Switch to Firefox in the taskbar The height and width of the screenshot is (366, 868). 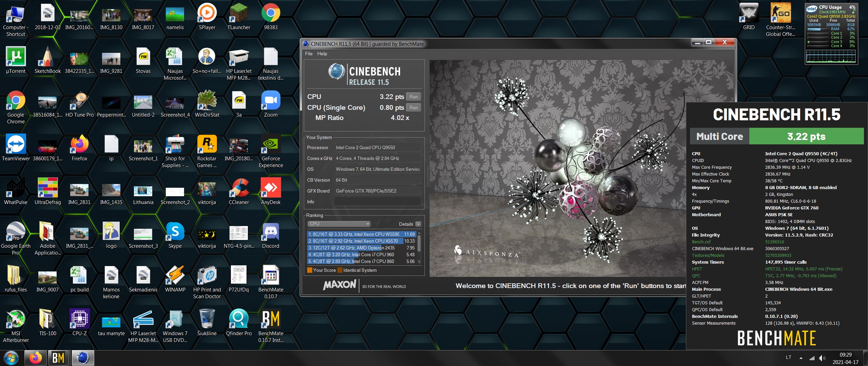point(35,358)
